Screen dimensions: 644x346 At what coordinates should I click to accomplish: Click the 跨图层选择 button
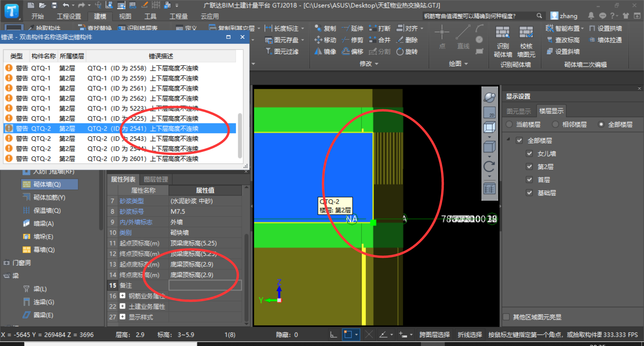point(435,335)
